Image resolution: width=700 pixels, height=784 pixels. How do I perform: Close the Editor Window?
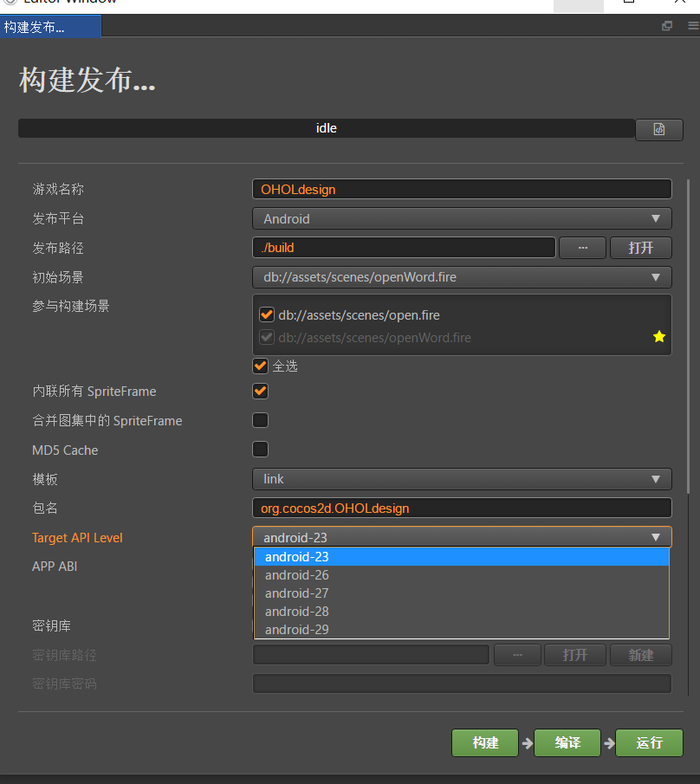point(679,2)
